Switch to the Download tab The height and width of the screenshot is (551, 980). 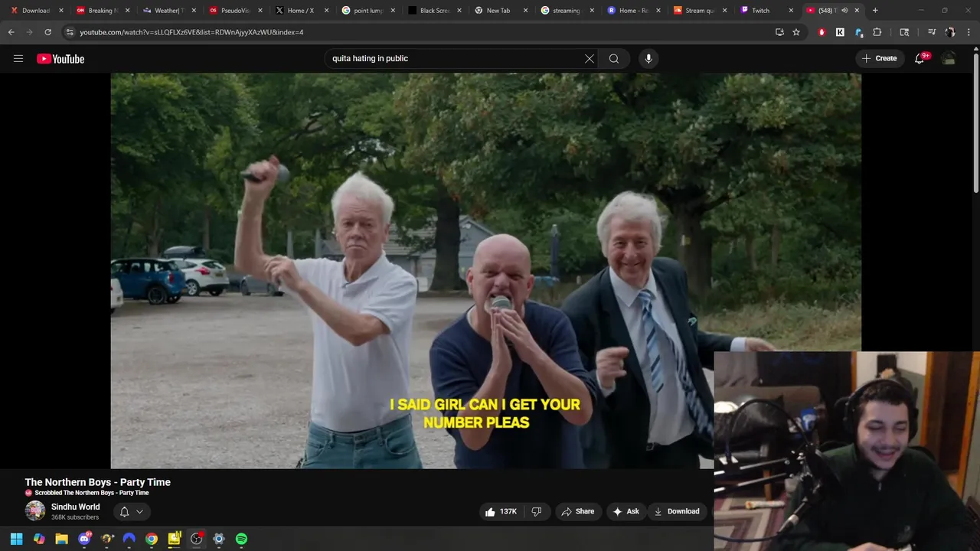coord(35,11)
